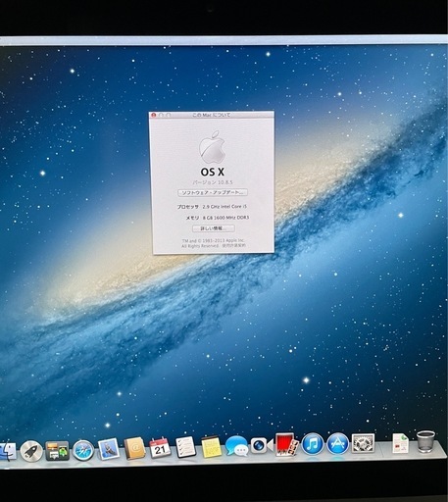Launch Launchpad rocket icon
The height and width of the screenshot is (502, 448).
(31, 451)
